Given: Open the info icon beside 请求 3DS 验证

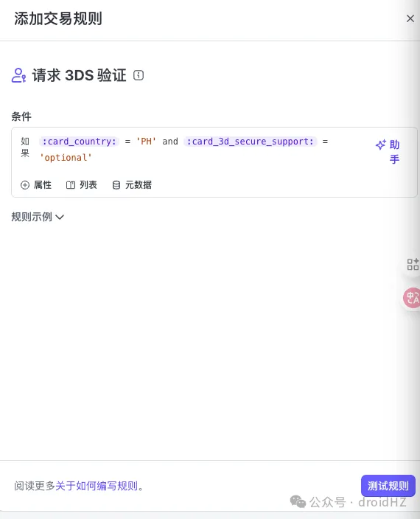Looking at the screenshot, I should (x=139, y=75).
